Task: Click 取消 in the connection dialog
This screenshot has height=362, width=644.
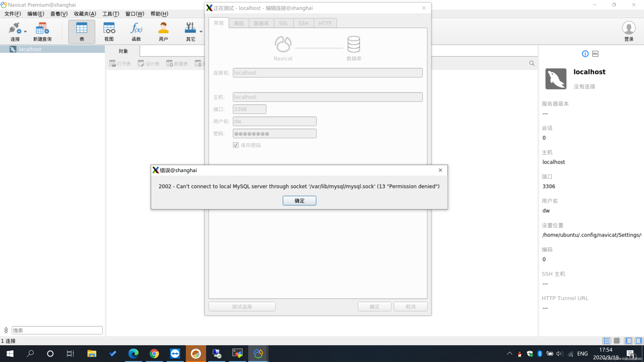Action: [x=410, y=307]
